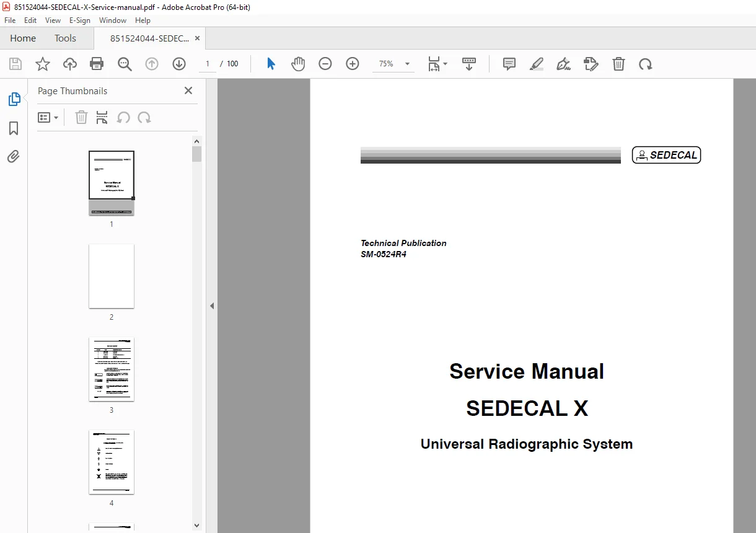The height and width of the screenshot is (533, 756).
Task: Click thumbnails scrollbar up arrow
Action: (197, 141)
